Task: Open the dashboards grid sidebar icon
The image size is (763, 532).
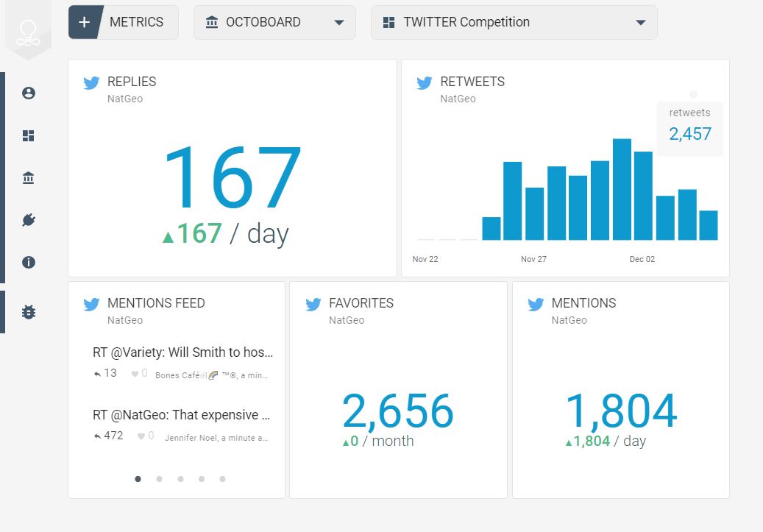Action: pyautogui.click(x=29, y=135)
